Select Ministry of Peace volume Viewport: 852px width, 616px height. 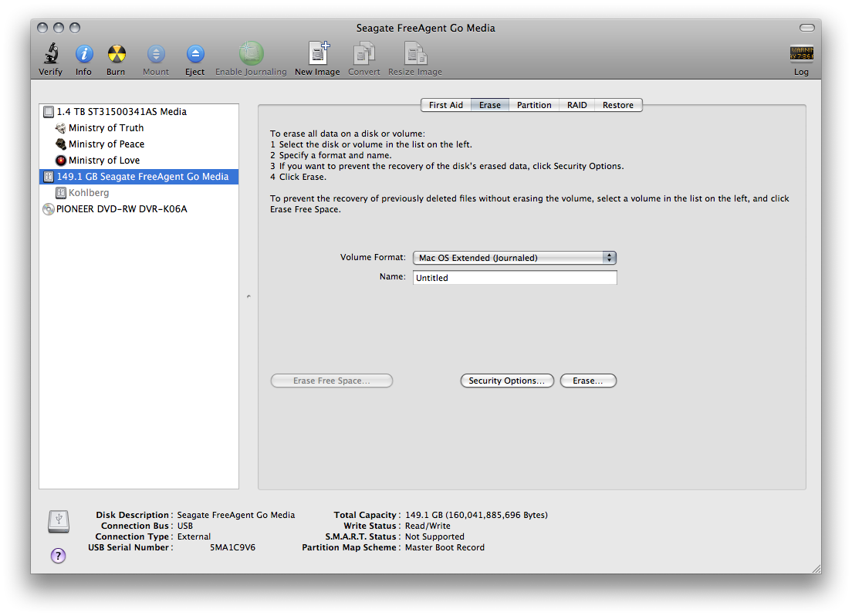(139, 144)
